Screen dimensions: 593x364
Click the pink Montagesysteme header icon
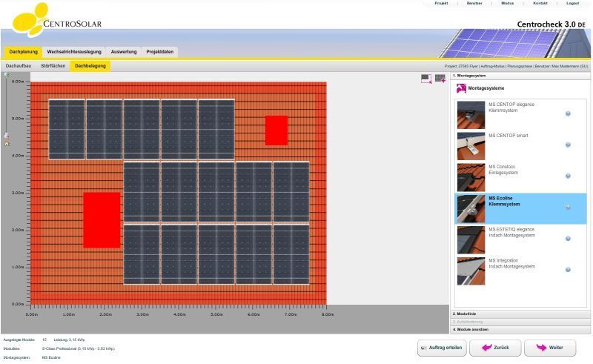[461, 88]
